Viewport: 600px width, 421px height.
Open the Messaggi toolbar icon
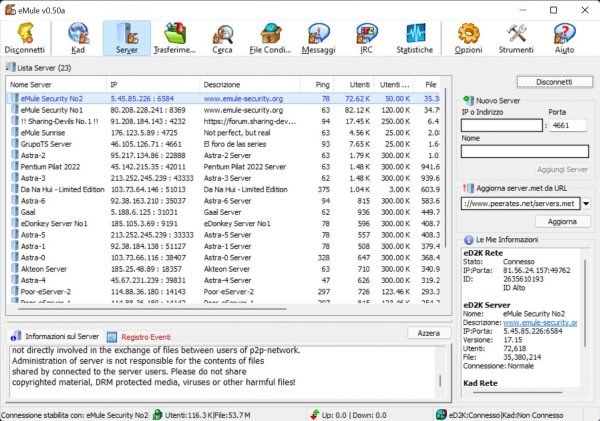(318, 38)
